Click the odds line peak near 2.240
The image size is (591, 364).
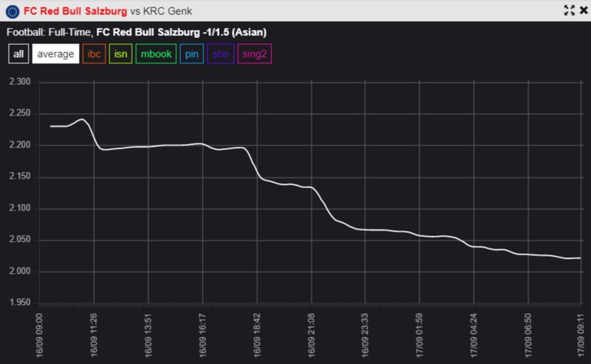(82, 120)
